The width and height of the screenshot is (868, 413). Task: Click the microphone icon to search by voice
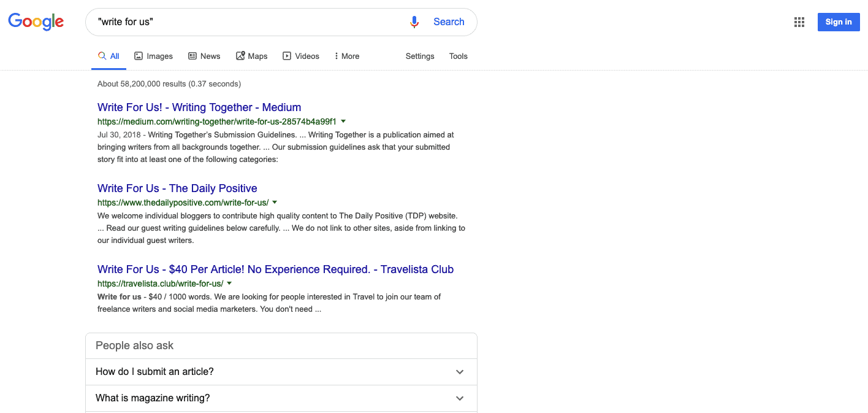414,21
